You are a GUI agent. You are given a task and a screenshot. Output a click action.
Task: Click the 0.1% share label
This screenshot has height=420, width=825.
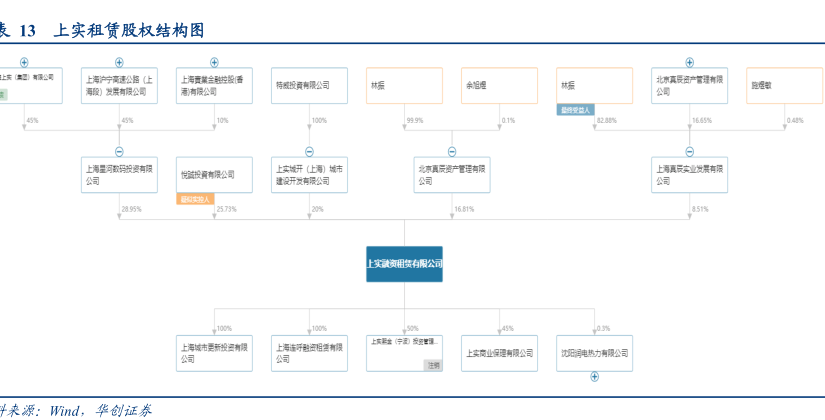click(508, 121)
